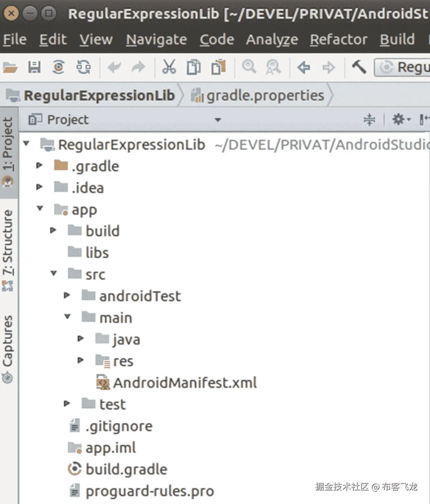Build the project with the hammer icon
The height and width of the screenshot is (504, 430).
(x=358, y=67)
